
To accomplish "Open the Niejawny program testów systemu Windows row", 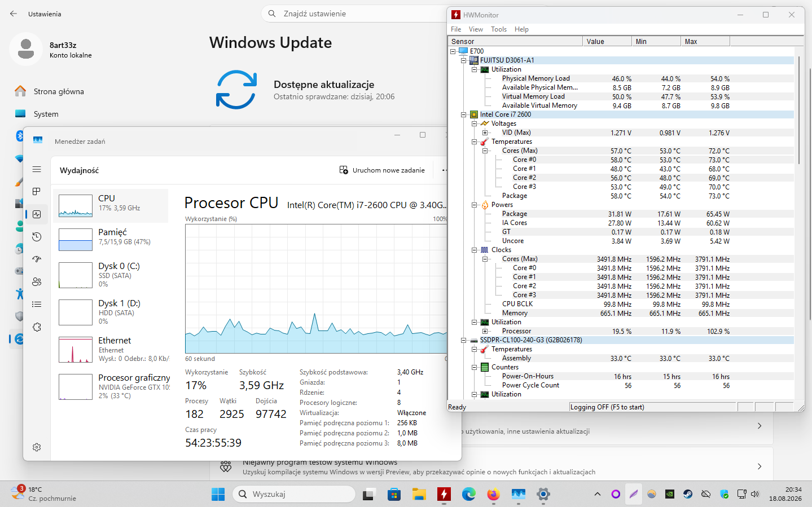I will pyautogui.click(x=491, y=466).
